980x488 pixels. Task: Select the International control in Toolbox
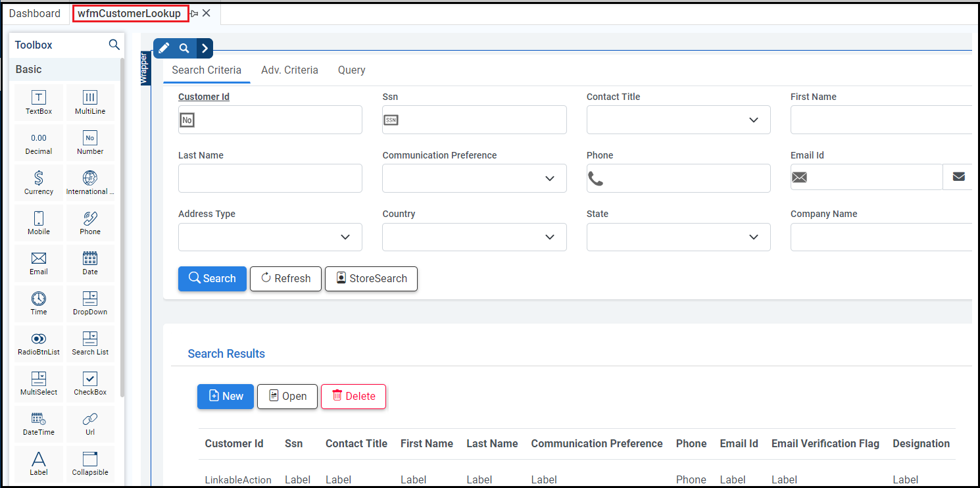pyautogui.click(x=90, y=183)
